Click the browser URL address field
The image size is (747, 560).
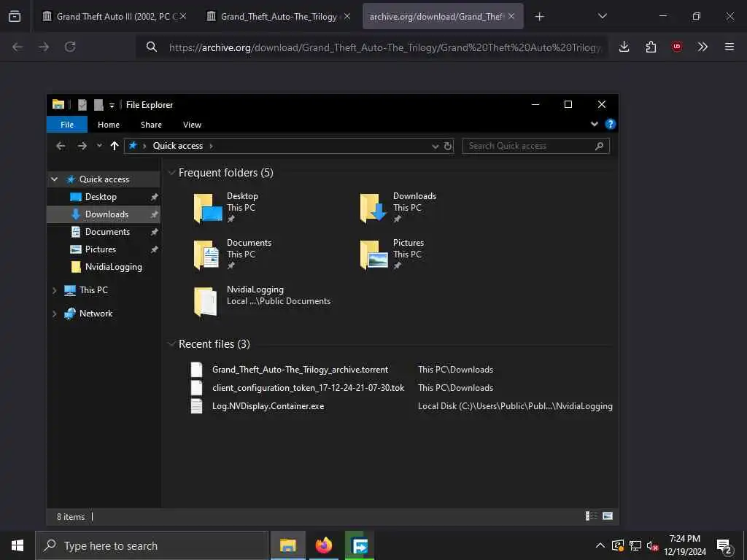(385, 47)
